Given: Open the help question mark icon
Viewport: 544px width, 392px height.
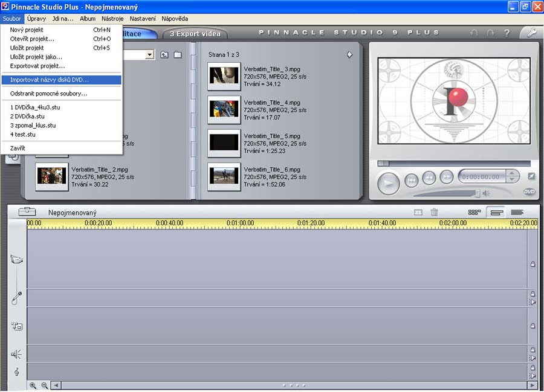Looking at the screenshot, I should point(507,33).
